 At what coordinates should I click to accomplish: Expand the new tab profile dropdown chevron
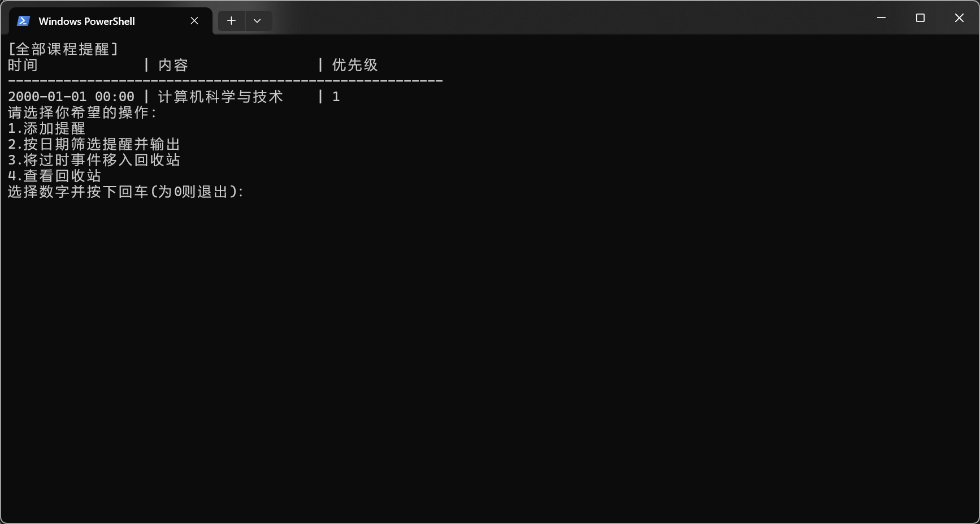click(x=258, y=21)
